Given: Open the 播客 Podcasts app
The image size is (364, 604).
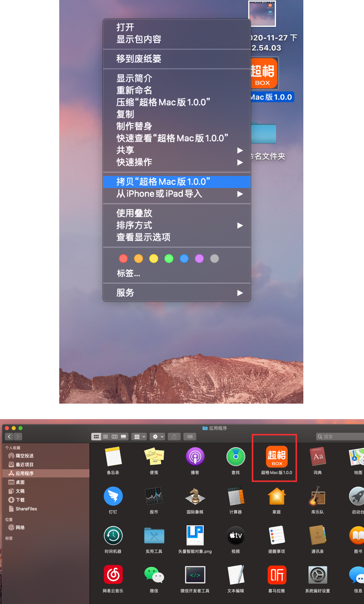Looking at the screenshot, I should tap(195, 457).
